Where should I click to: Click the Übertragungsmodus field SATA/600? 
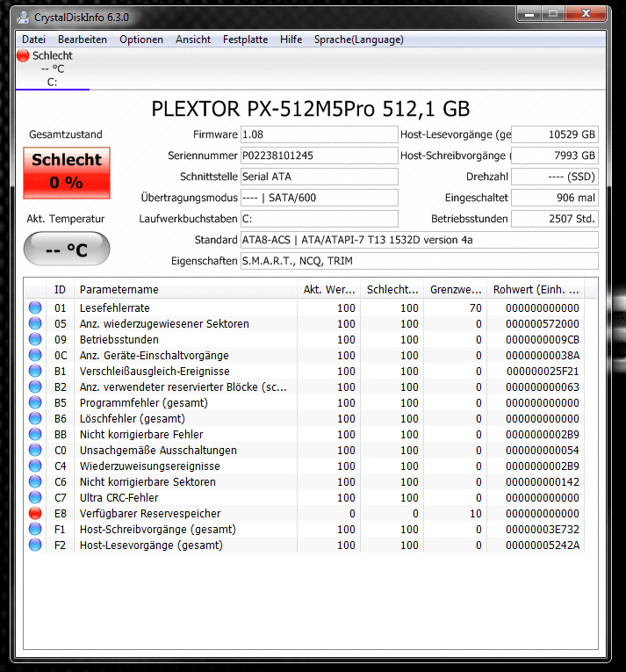pos(320,198)
